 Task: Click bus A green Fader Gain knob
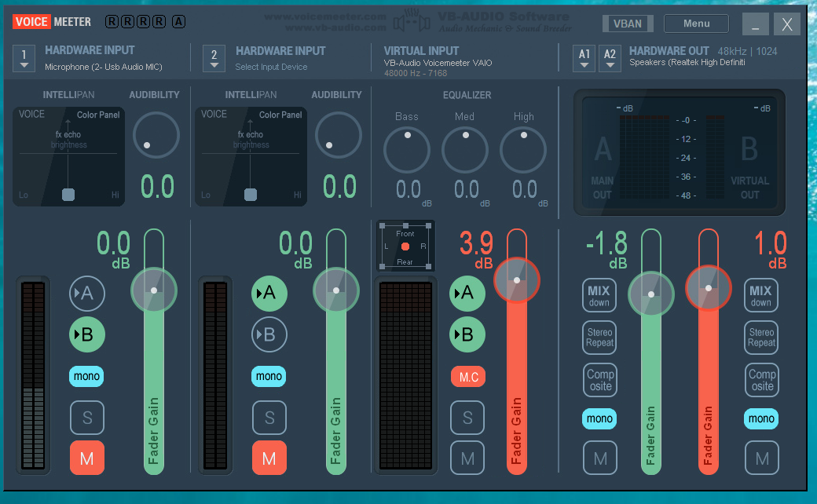pos(650,294)
